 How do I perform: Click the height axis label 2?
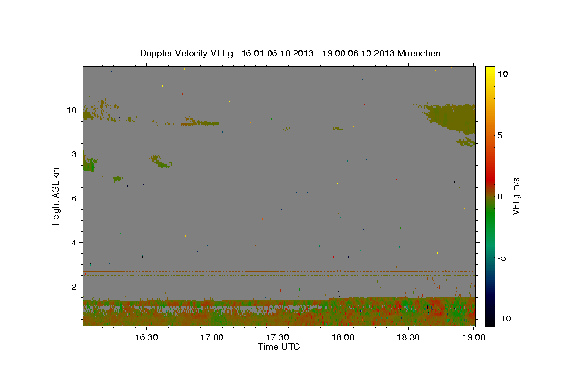(x=75, y=287)
